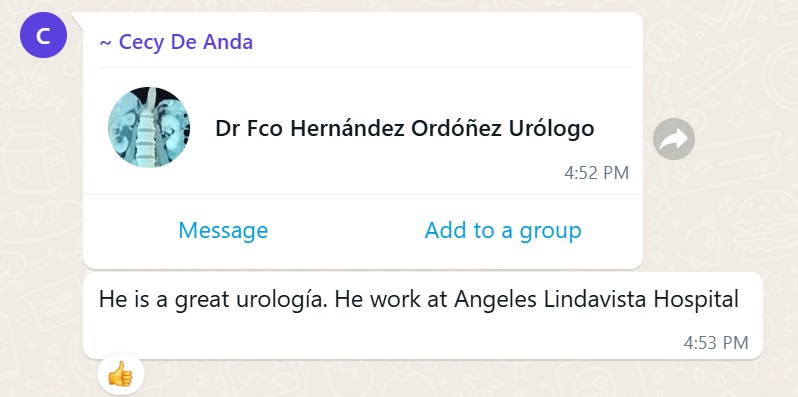Select the great urología text message
The image size is (798, 397).
422,316
